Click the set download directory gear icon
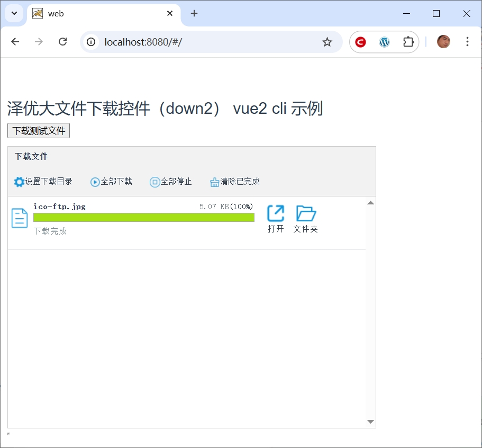The image size is (482, 448). [x=19, y=182]
